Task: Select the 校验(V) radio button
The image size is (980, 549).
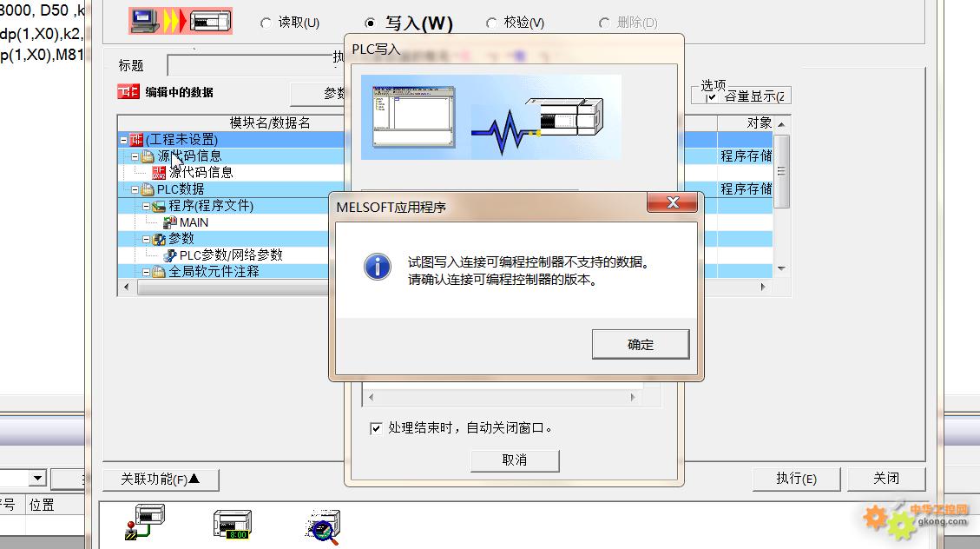Action: tap(492, 23)
